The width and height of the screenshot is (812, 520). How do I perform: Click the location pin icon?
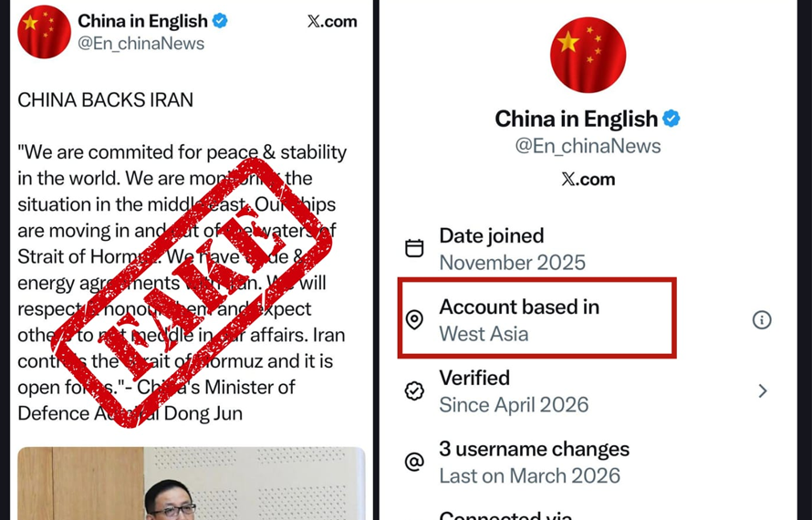pos(414,320)
